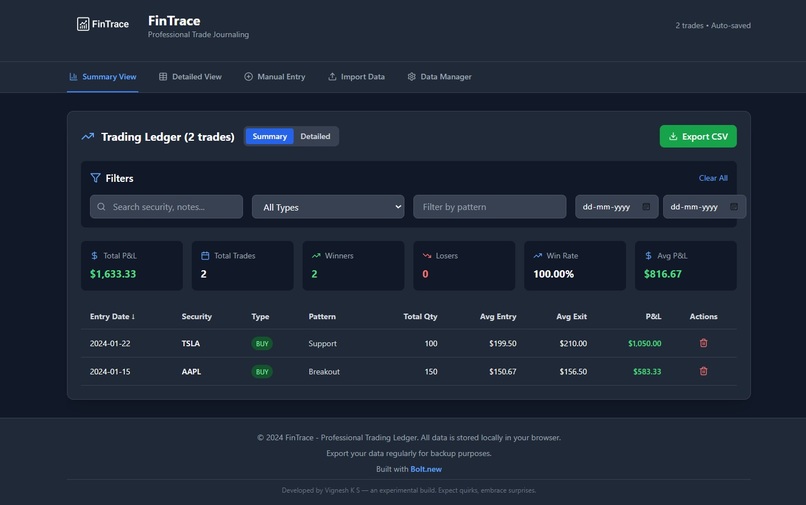Switch to the Detailed View tab

pyautogui.click(x=190, y=77)
